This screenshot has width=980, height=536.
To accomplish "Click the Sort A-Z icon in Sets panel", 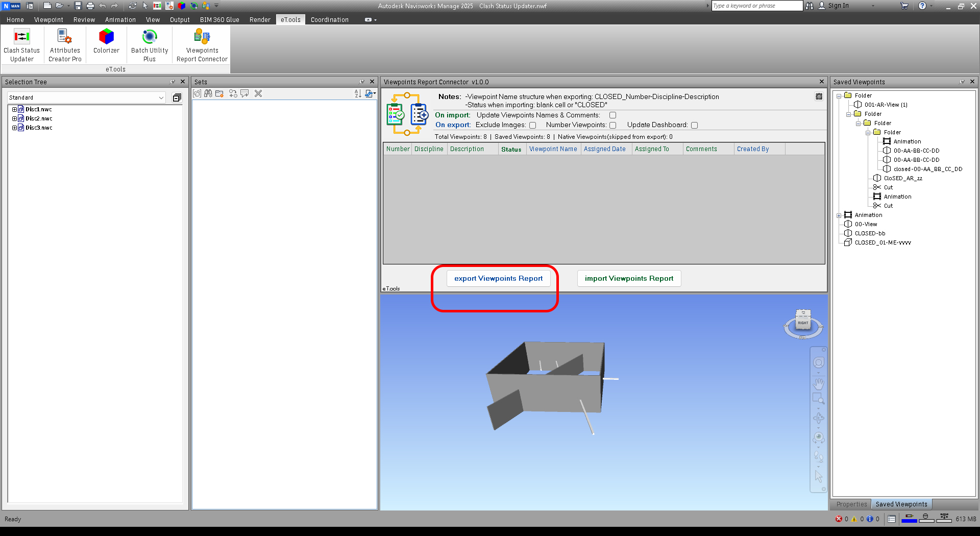I will (x=358, y=93).
